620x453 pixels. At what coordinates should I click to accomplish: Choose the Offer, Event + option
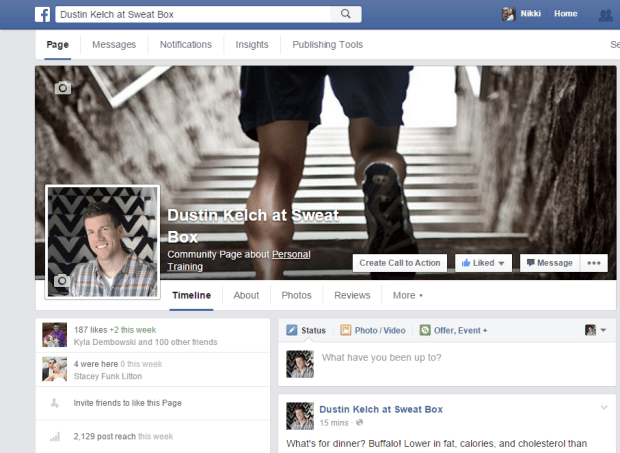point(454,330)
